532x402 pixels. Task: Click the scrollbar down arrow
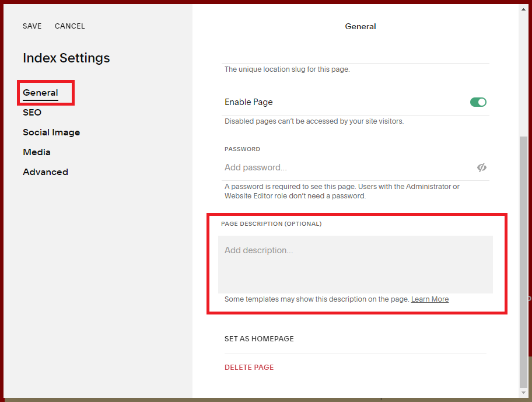pyautogui.click(x=523, y=392)
